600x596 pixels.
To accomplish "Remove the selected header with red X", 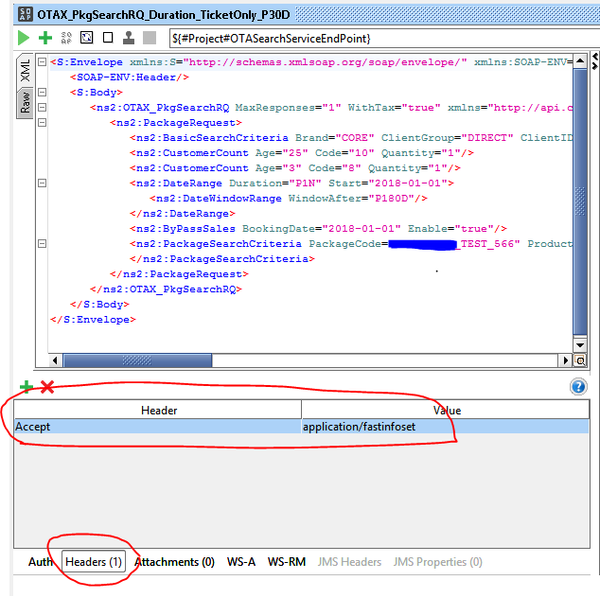I will (x=46, y=387).
